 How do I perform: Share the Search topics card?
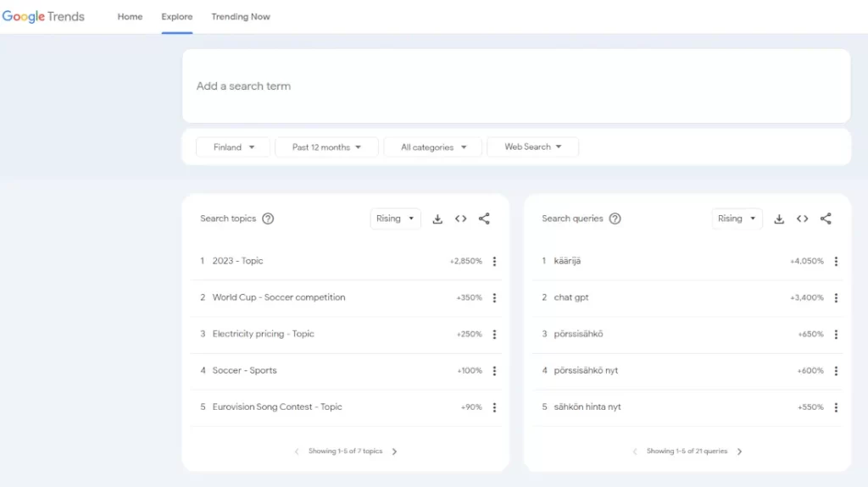(484, 219)
